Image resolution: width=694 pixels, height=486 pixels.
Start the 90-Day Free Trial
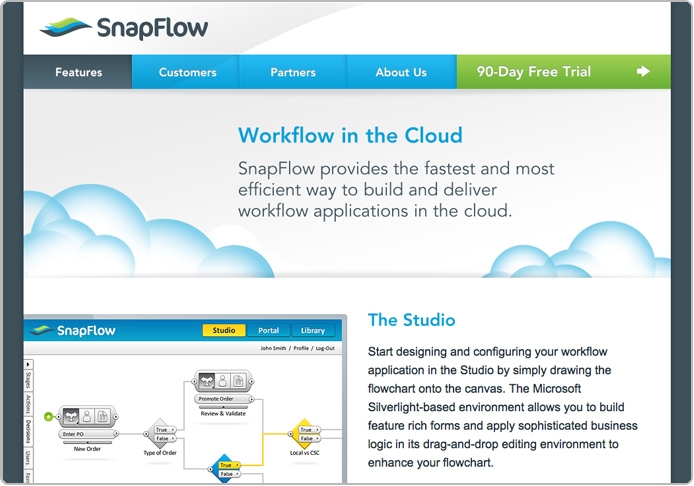point(563,72)
